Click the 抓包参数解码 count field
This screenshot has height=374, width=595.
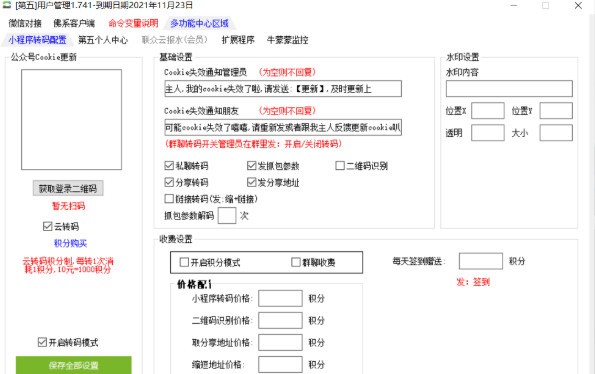tap(227, 215)
